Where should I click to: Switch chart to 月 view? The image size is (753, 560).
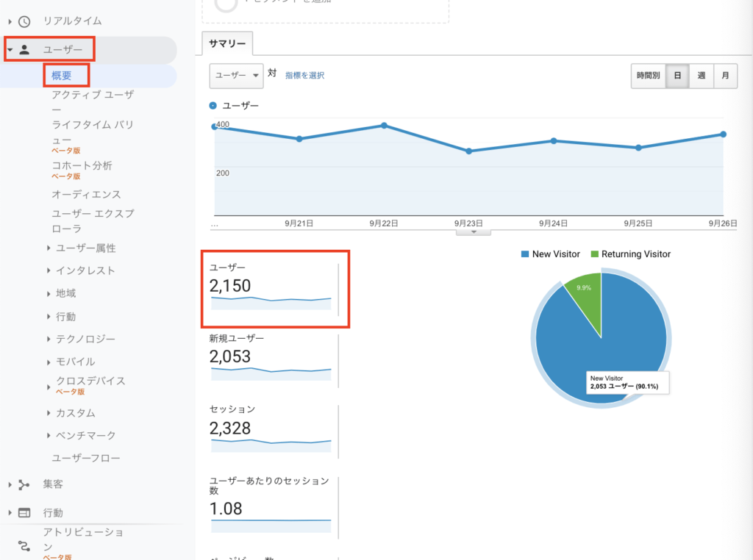[725, 76]
